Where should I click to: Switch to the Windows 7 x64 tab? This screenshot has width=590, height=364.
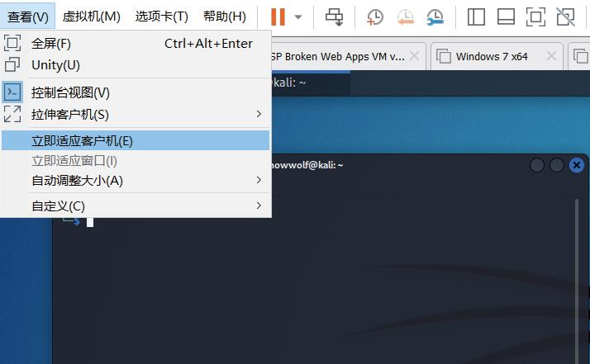coord(497,56)
